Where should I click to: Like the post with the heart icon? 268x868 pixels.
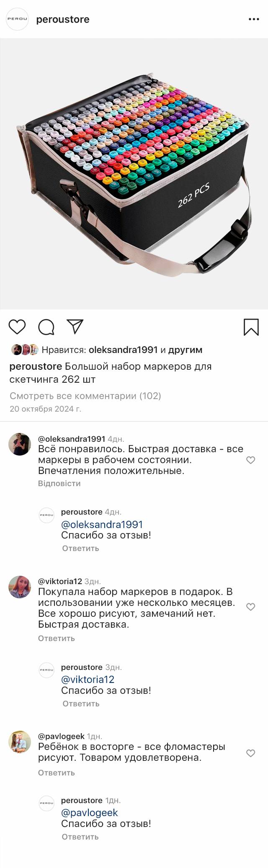tap(17, 327)
